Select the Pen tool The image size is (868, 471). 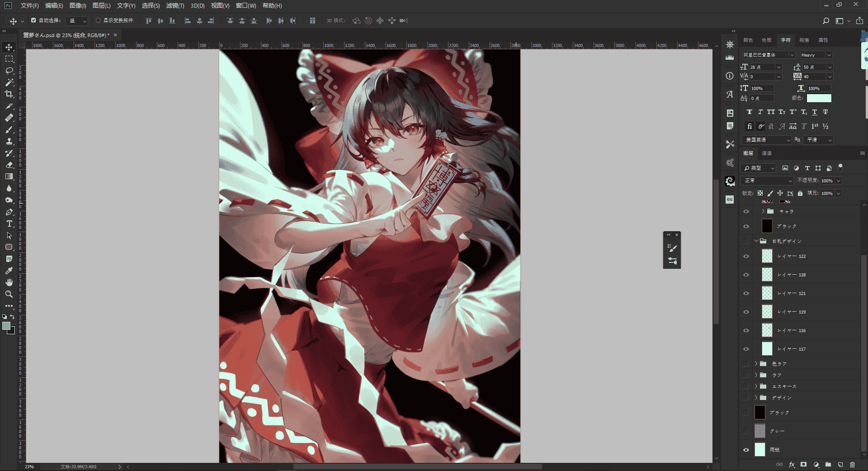click(x=9, y=212)
